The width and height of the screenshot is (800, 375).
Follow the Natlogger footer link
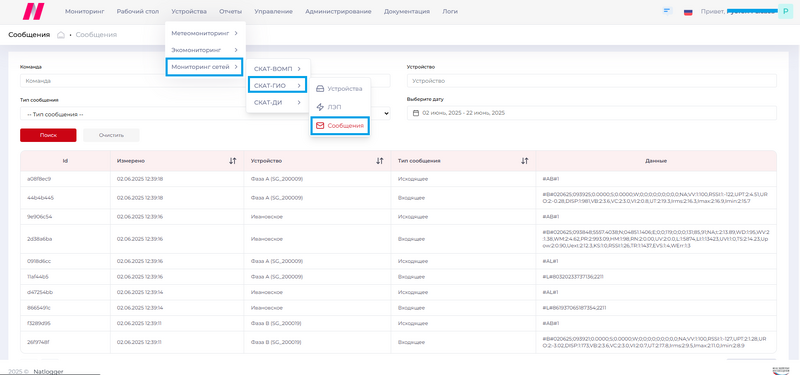48,371
